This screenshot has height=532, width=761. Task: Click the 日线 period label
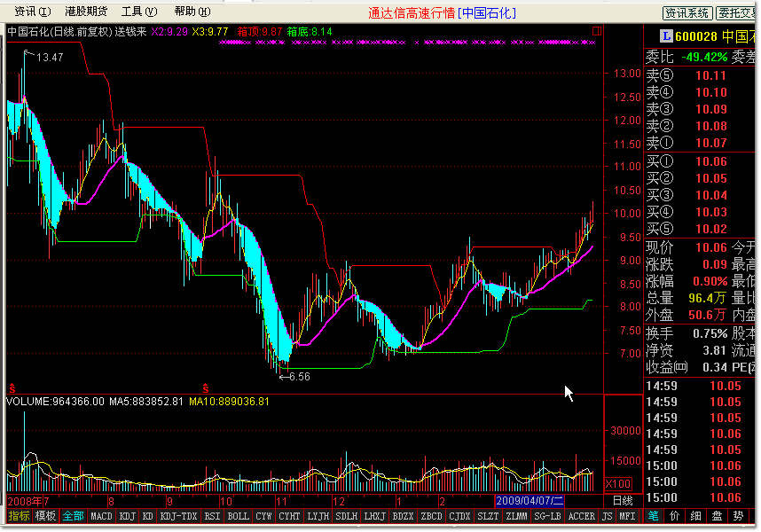click(623, 501)
